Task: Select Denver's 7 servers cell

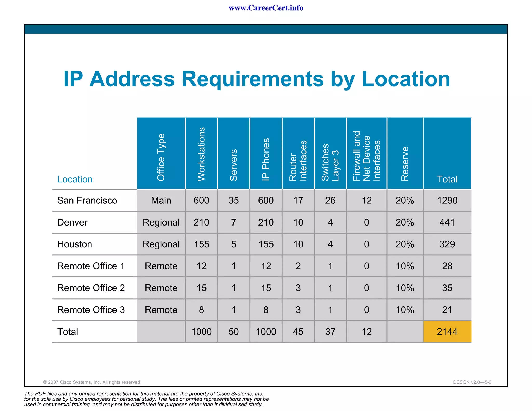Action: 234,222
